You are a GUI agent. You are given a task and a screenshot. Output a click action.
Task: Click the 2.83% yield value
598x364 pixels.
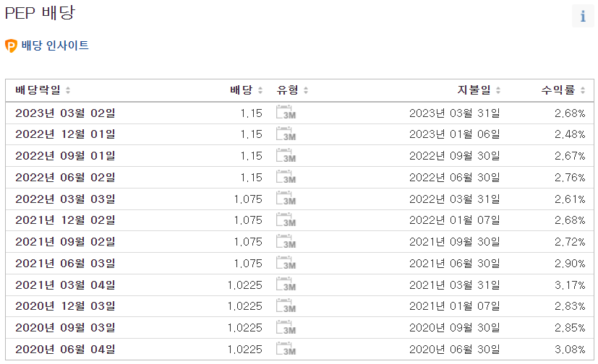pos(570,306)
